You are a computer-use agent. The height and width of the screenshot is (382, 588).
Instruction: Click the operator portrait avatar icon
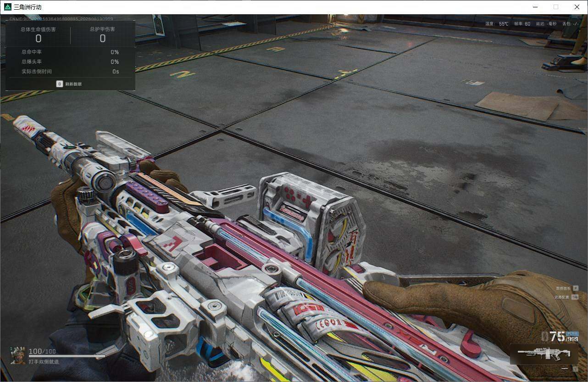pyautogui.click(x=18, y=355)
